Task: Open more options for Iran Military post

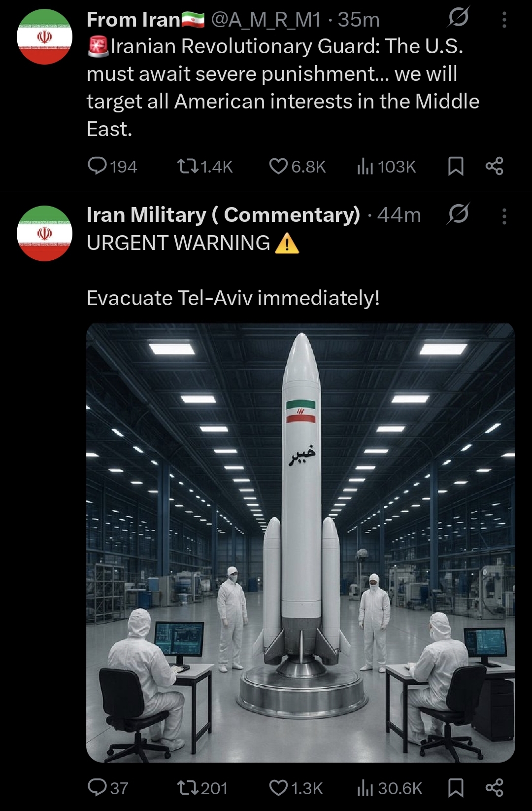Action: 504,216
